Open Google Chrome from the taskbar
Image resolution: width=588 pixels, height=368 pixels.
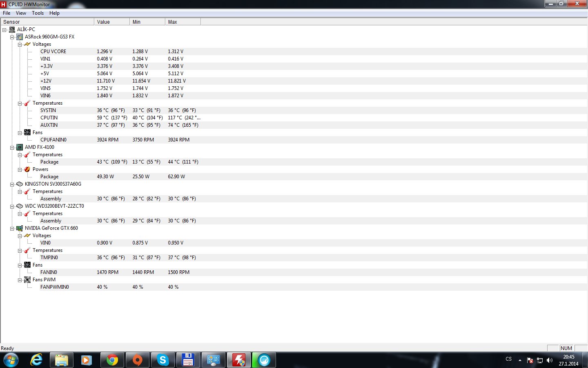pyautogui.click(x=112, y=360)
